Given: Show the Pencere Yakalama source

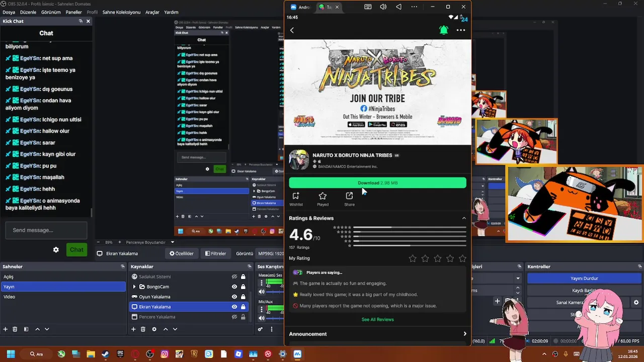Looking at the screenshot, I should 234,317.
